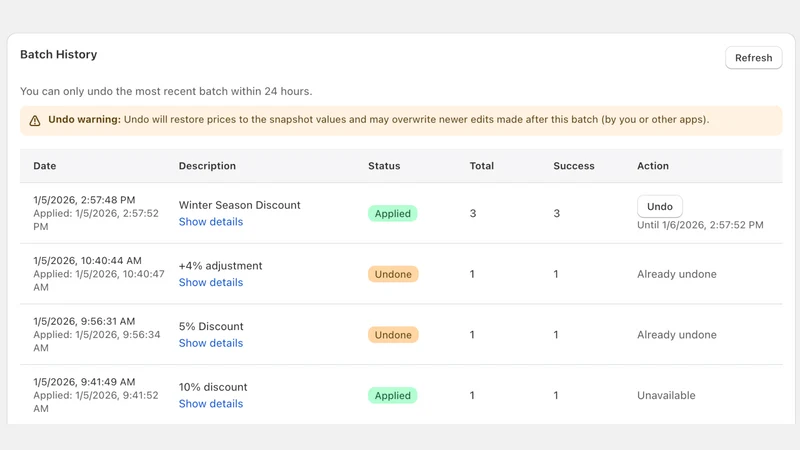Click Total value 3 for Winter Season Discount
The height and width of the screenshot is (450, 800).
[473, 213]
